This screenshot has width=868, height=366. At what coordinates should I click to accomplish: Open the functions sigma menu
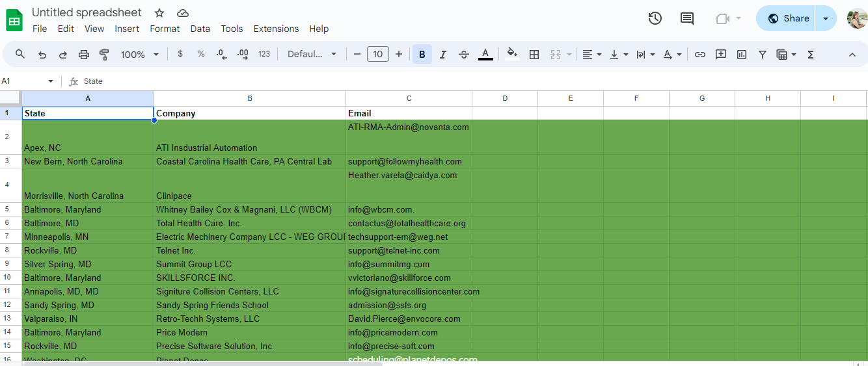pos(811,55)
